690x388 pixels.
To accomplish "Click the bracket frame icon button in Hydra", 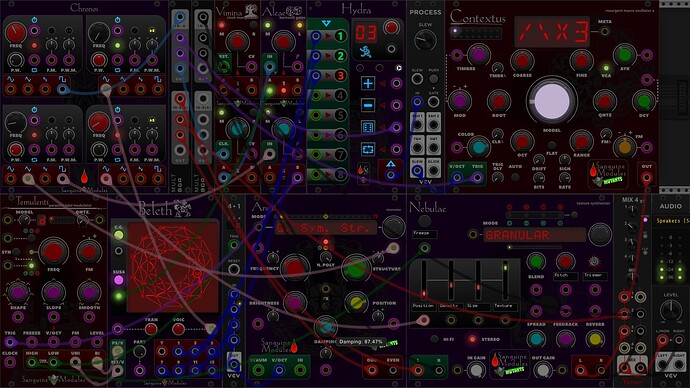I will [368, 149].
